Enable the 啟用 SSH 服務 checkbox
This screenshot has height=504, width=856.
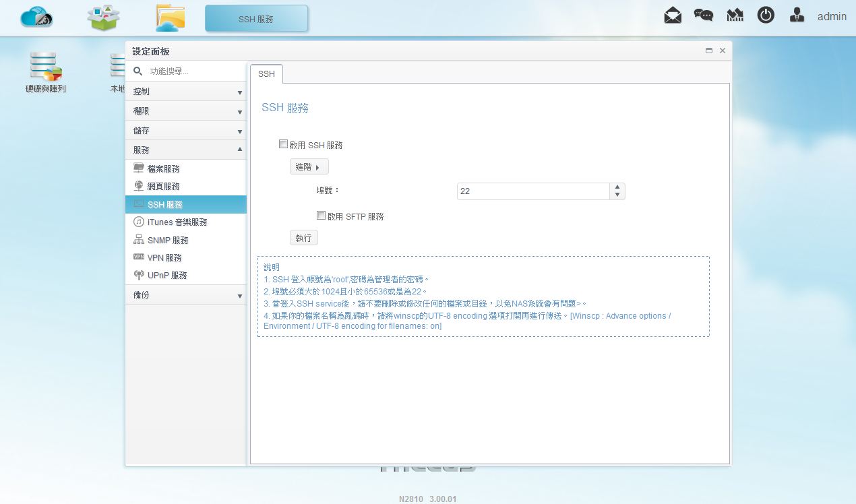pos(284,144)
